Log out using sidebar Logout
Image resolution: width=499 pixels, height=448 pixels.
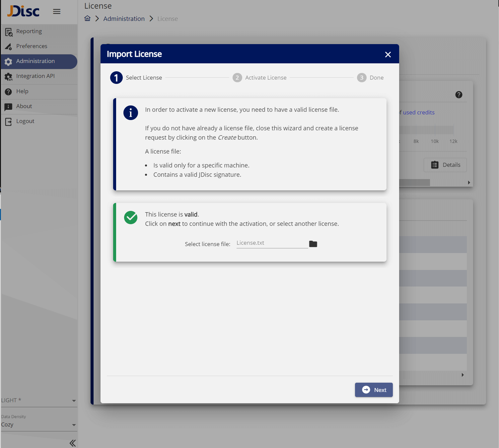click(x=25, y=121)
